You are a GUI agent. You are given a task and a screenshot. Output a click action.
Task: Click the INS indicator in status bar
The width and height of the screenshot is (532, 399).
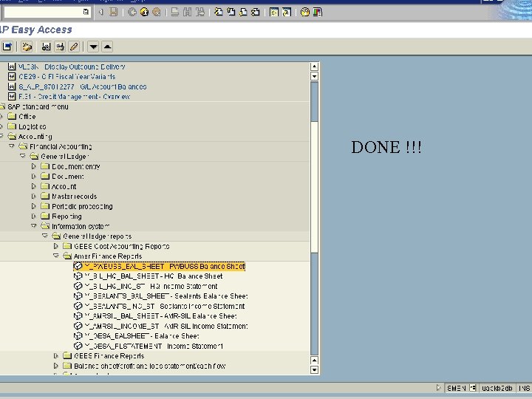524,388
